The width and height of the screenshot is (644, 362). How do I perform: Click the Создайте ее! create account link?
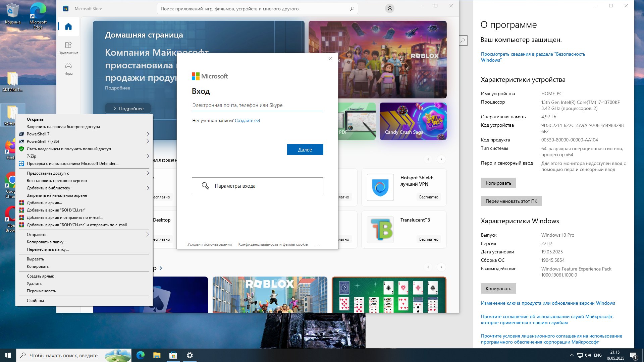pos(247,121)
